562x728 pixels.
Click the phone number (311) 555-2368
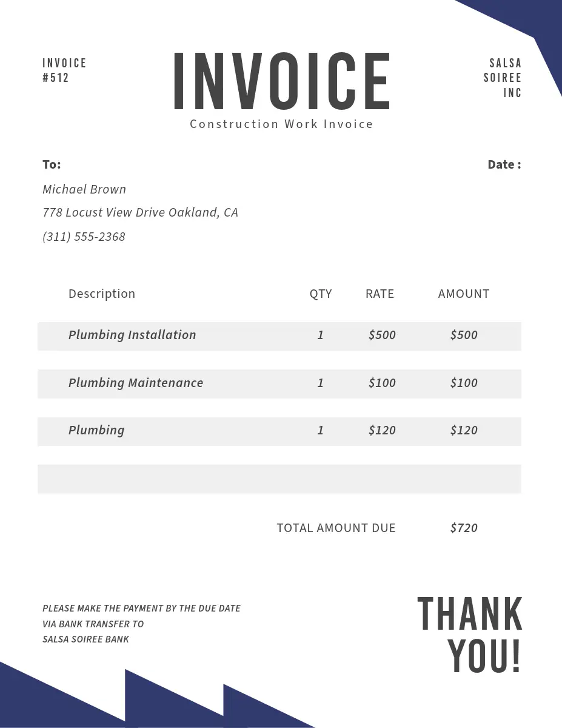click(84, 237)
